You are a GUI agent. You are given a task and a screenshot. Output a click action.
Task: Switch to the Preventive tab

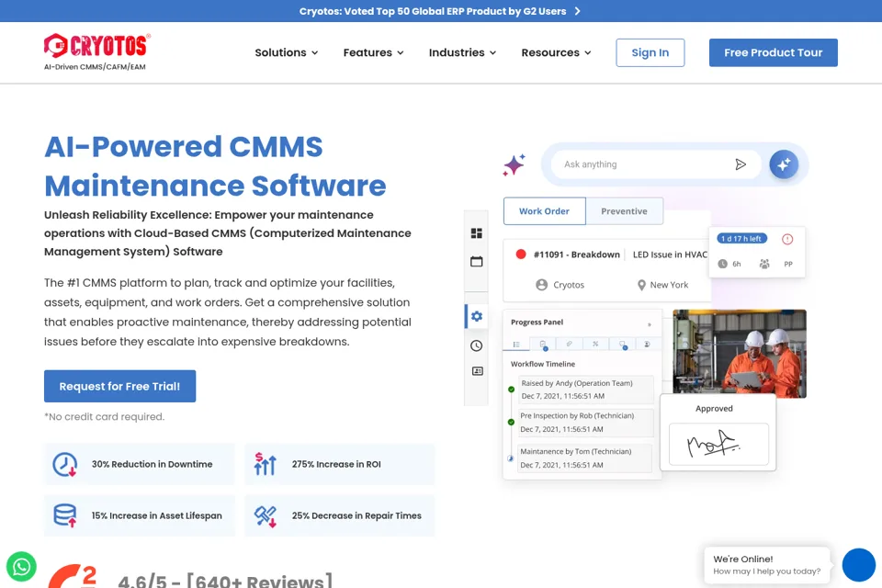point(625,211)
